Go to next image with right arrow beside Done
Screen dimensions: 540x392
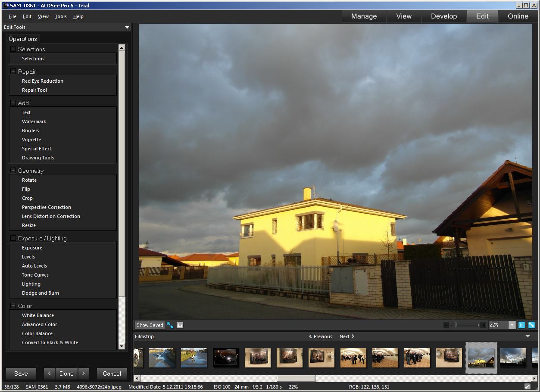coord(84,373)
